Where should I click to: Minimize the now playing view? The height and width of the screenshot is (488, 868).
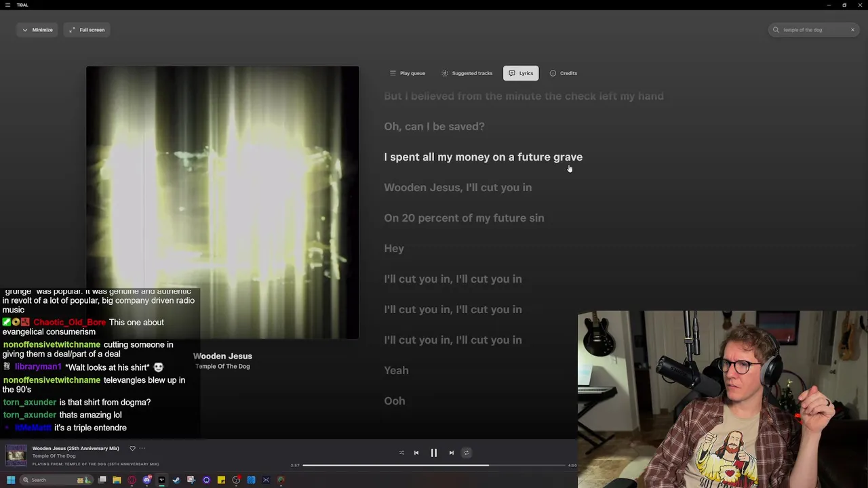[x=37, y=30]
